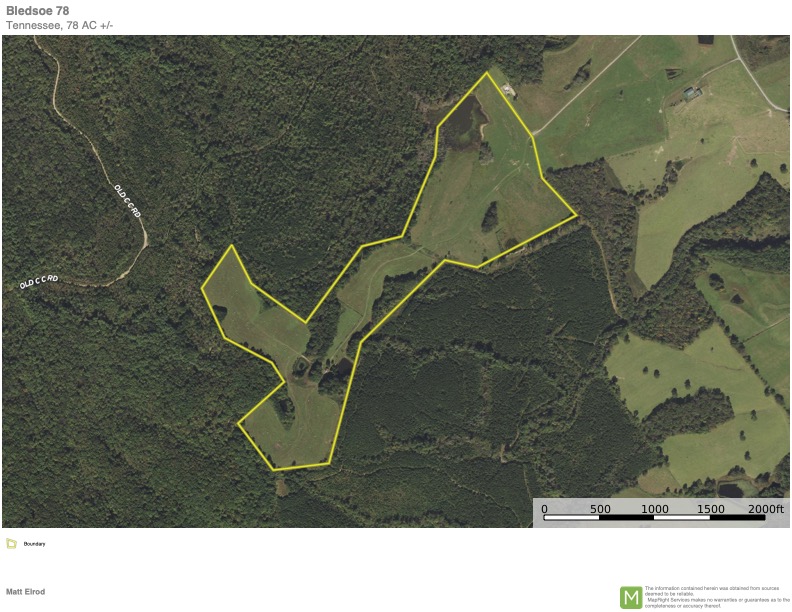Click the small pond in bottom-right corner
Viewport: 792px width, 612px height.
pos(730,489)
